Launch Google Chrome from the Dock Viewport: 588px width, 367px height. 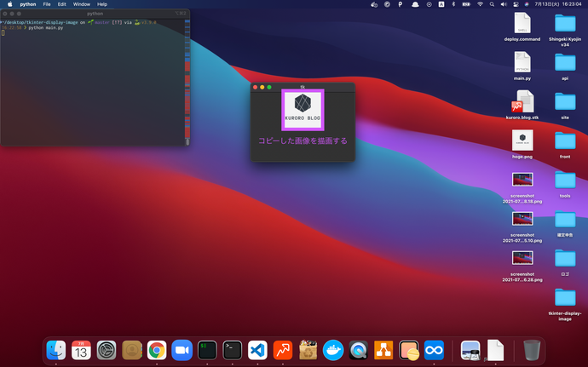157,350
